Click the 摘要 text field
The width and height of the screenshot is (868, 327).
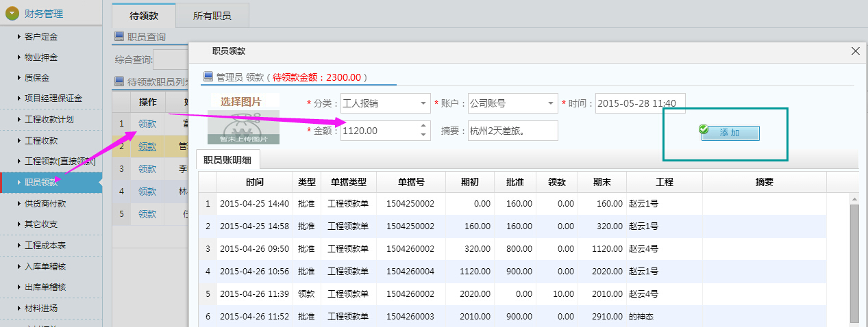512,131
